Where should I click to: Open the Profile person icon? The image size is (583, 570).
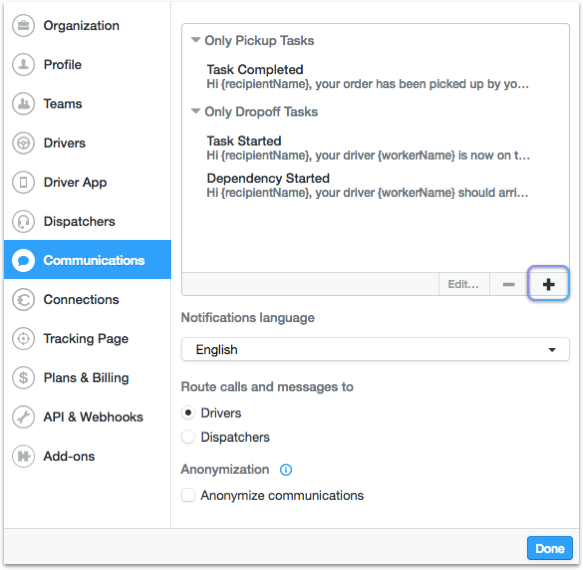[23, 64]
